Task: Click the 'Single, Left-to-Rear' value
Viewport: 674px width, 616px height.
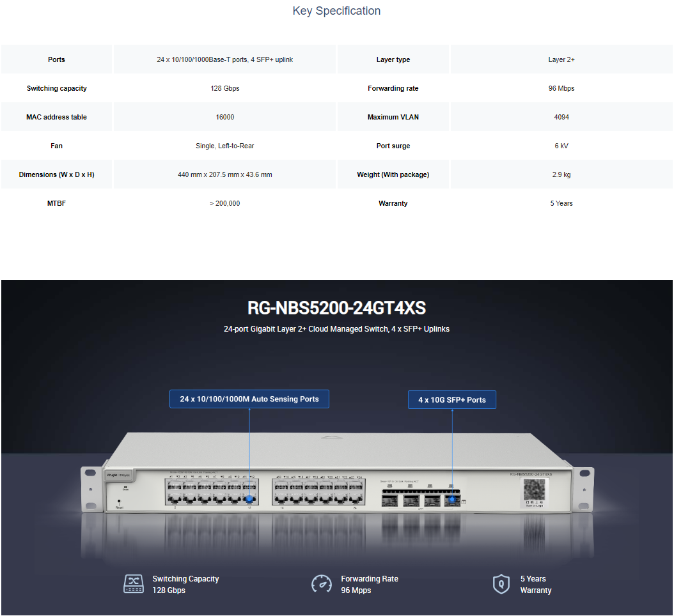Action: 225,146
